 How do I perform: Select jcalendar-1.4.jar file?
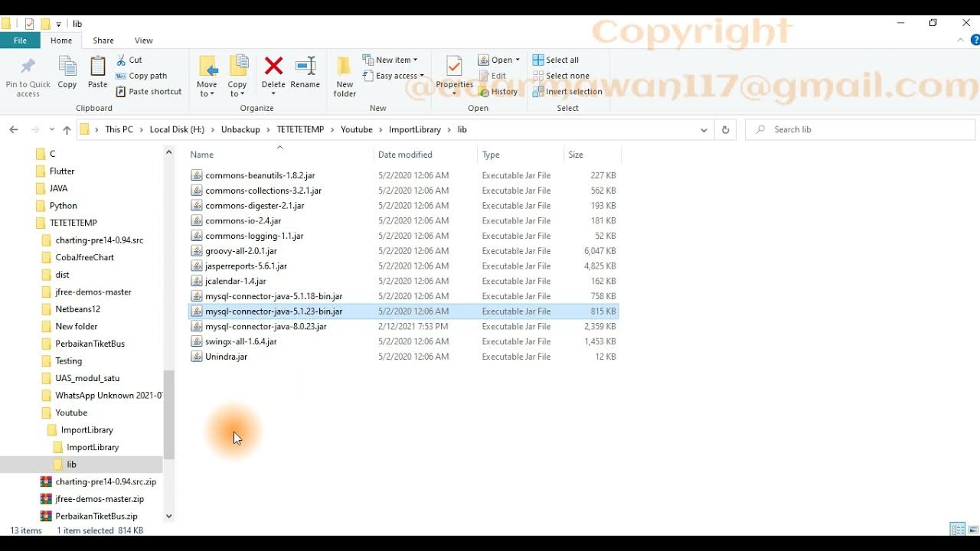[x=235, y=281]
